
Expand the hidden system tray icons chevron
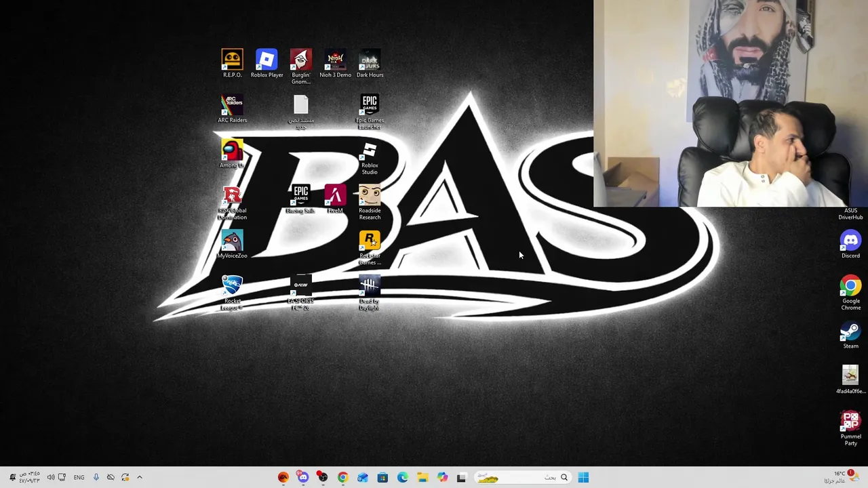tap(140, 477)
